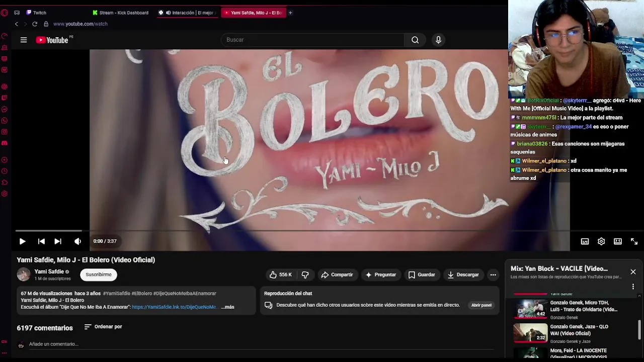
Task: Skip to the previous video
Action: [41, 241]
